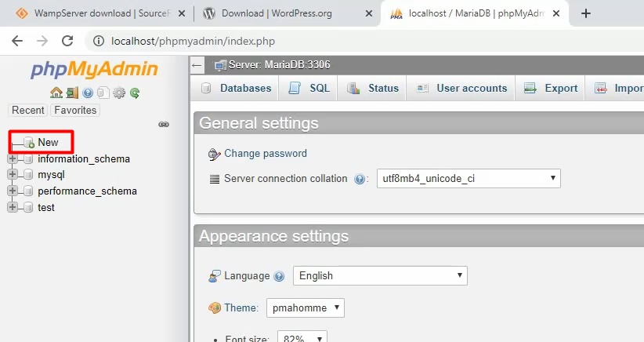This screenshot has height=342, width=644.
Task: Click the log out door icon
Action: [72, 93]
